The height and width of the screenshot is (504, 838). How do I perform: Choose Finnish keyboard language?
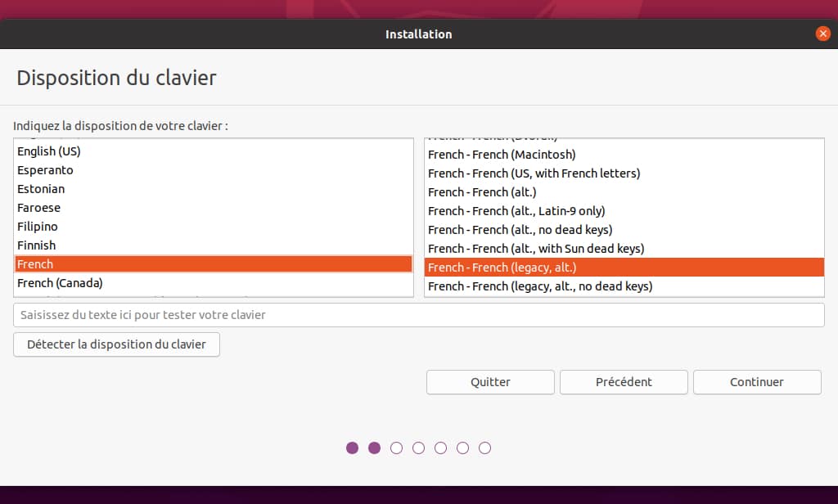click(37, 245)
